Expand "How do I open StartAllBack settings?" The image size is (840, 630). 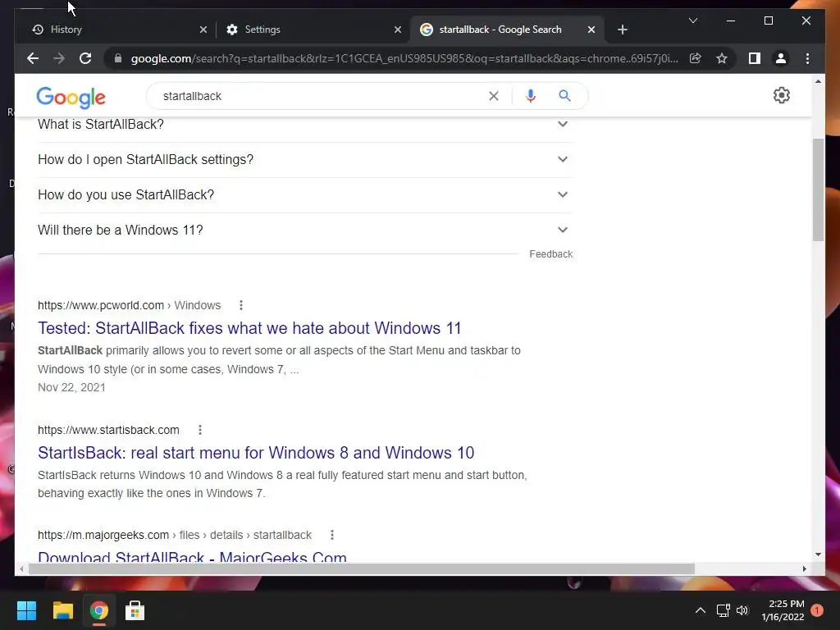pyautogui.click(x=304, y=160)
